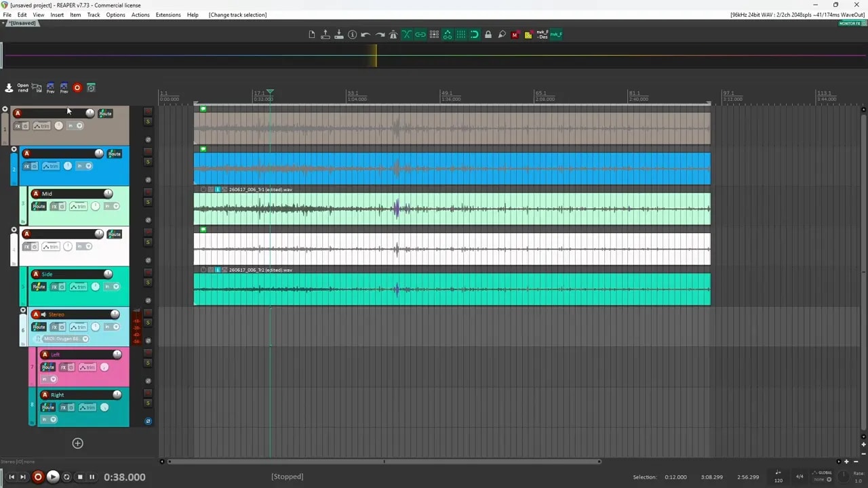
Task: Open the MIDI: Oxygen input dropdown
Action: 85,339
